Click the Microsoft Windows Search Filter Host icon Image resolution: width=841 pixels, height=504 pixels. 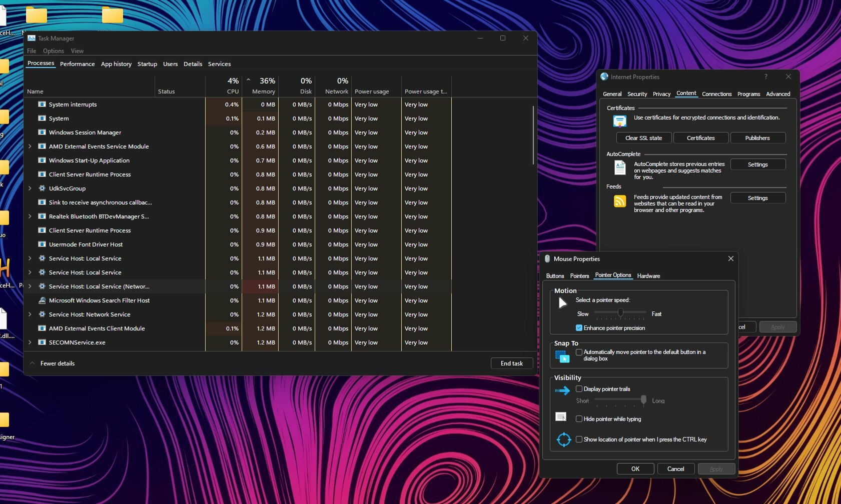click(x=42, y=300)
